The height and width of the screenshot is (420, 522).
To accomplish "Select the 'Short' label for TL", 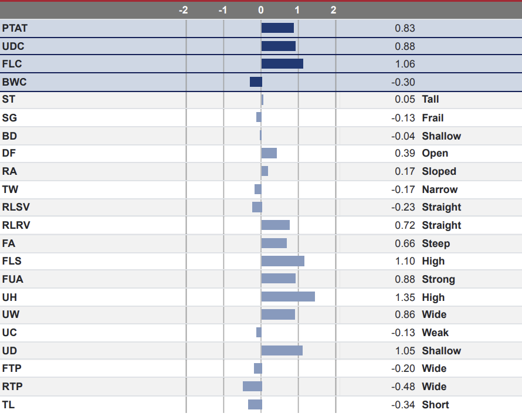I will coord(435,405).
